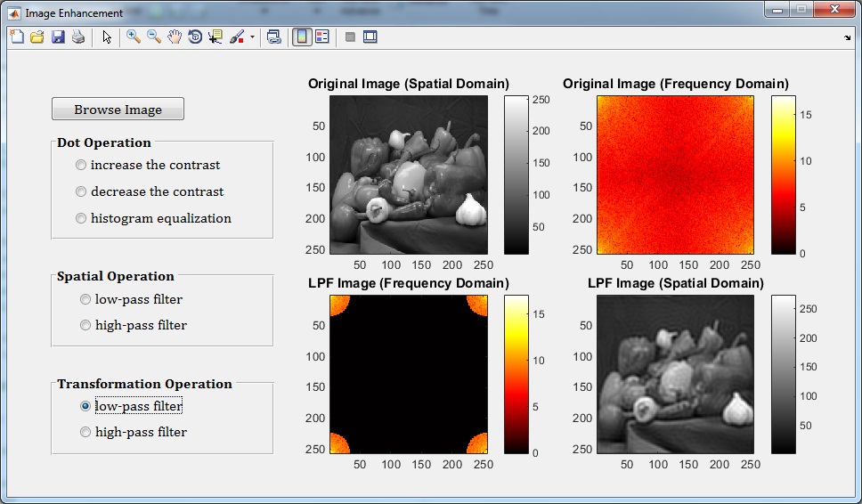Open the Brush tool dropdown arrow
This screenshot has height=504, width=862.
click(252, 38)
